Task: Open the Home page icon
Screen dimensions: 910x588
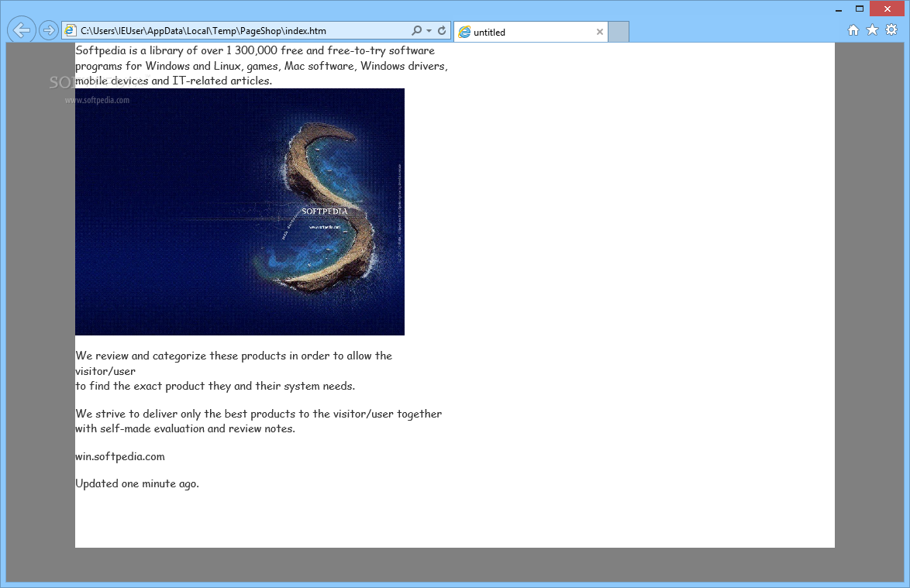Action: pyautogui.click(x=853, y=30)
